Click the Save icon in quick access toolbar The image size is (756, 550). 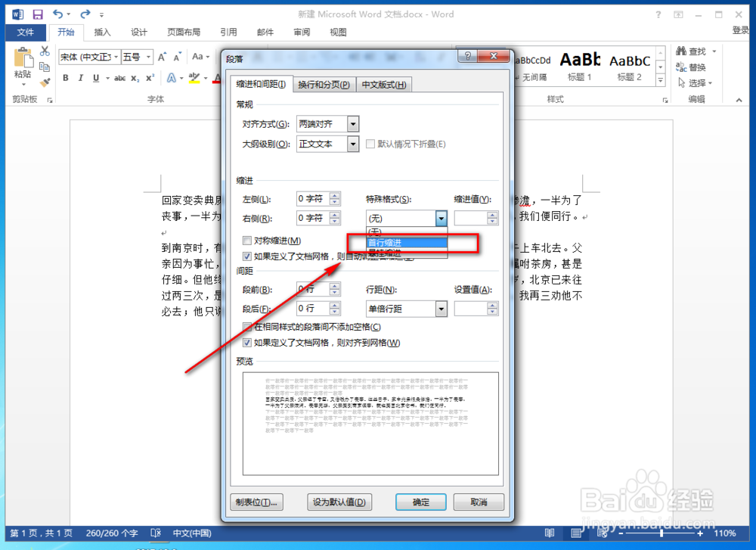click(38, 14)
